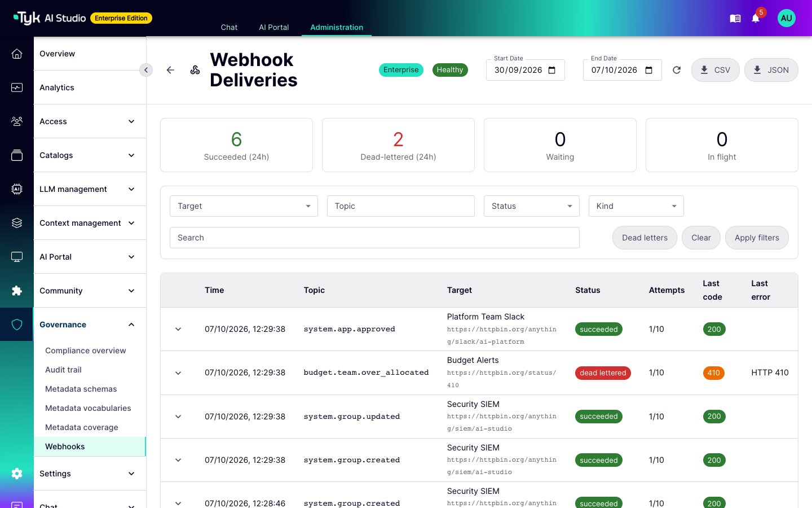
Task: Expand the Access menu section
Action: (90, 121)
